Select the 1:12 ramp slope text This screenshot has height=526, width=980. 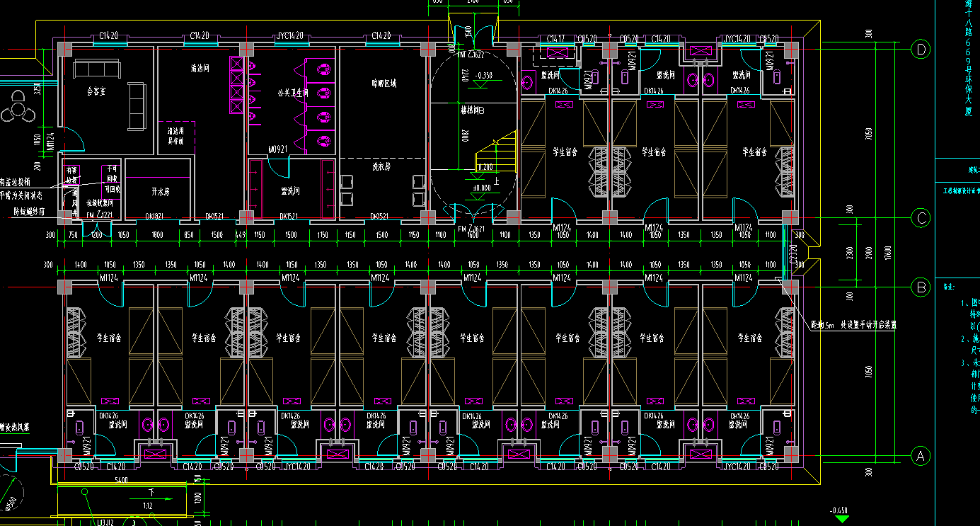(147, 505)
